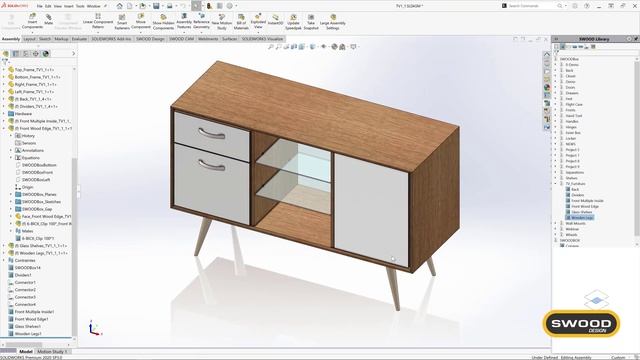Open Large Assembly Settings
This screenshot has height=360, width=640.
pyautogui.click(x=333, y=22)
